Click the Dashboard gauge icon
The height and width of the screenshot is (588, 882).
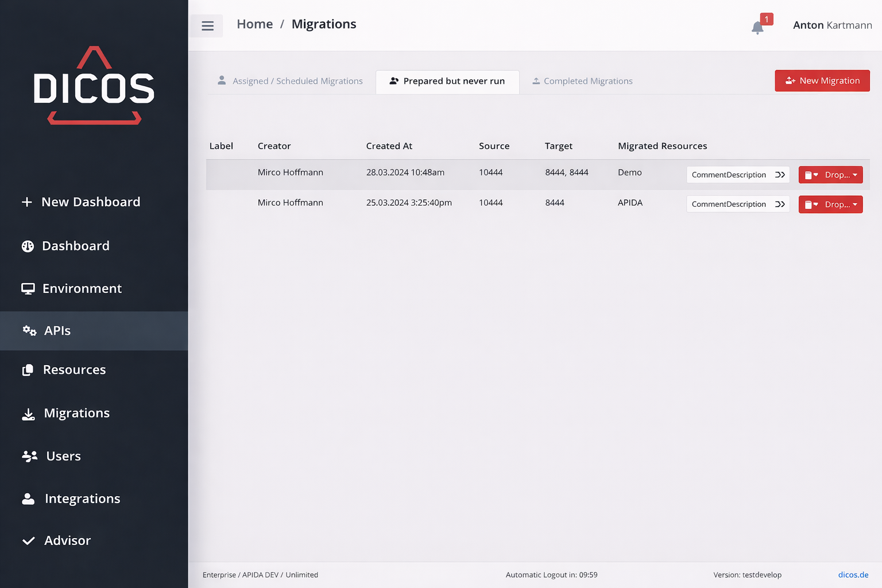28,246
